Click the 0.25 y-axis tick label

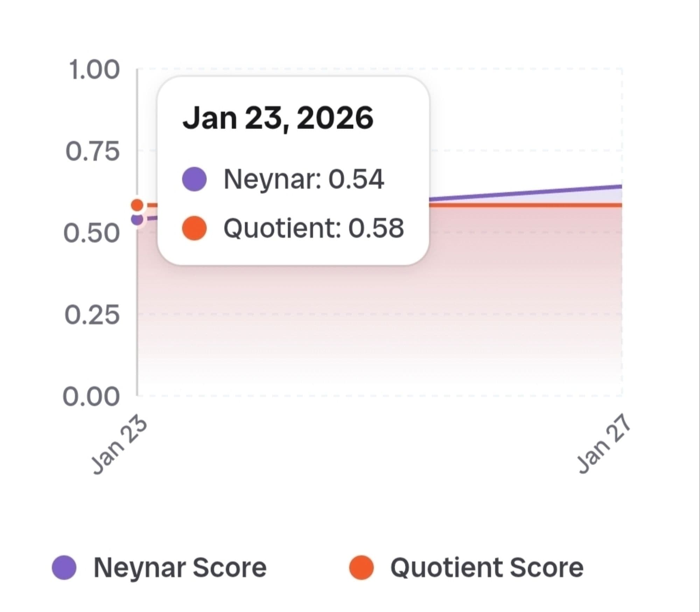[92, 315]
